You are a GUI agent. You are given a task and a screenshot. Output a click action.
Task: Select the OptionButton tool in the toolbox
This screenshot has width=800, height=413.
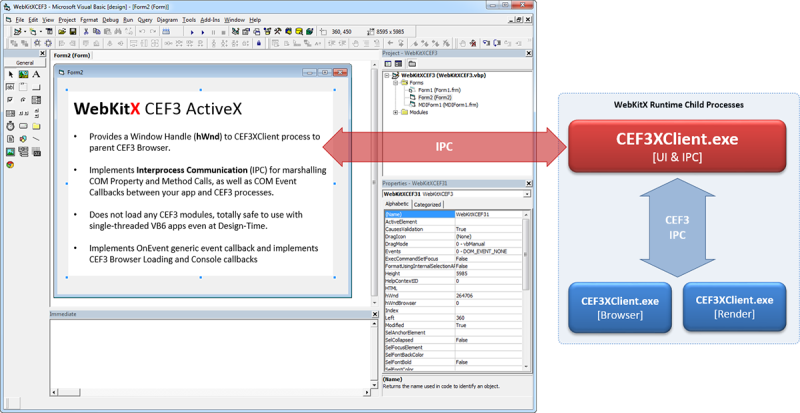(x=23, y=100)
